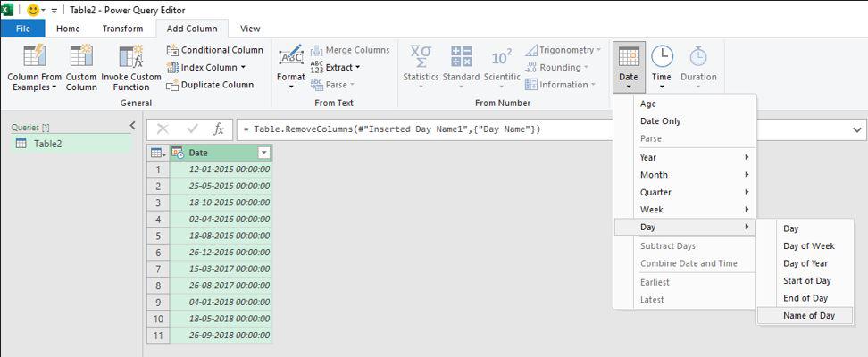Click the Parse button in From Text
868x357 pixels.
click(x=332, y=85)
